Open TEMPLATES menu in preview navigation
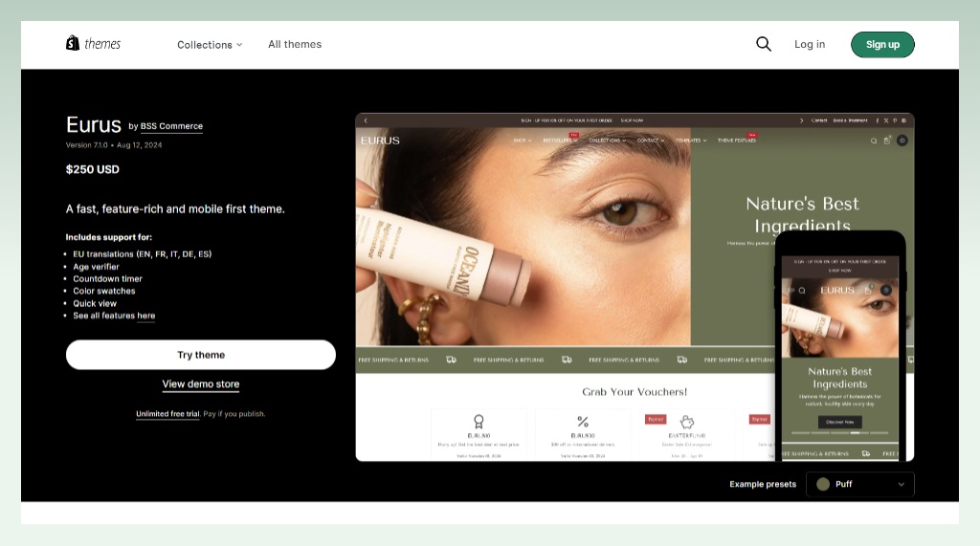 [x=691, y=141]
